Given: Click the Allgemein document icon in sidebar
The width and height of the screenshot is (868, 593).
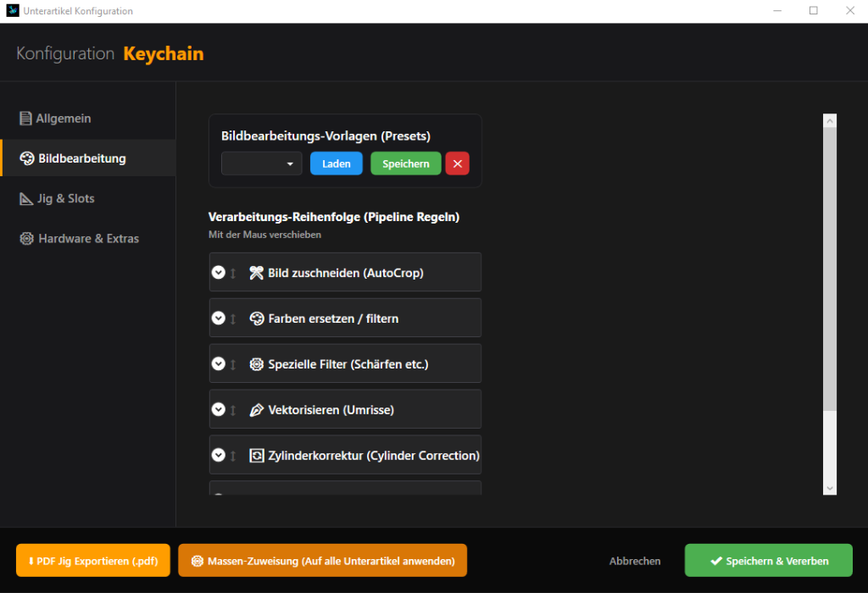Looking at the screenshot, I should [25, 119].
